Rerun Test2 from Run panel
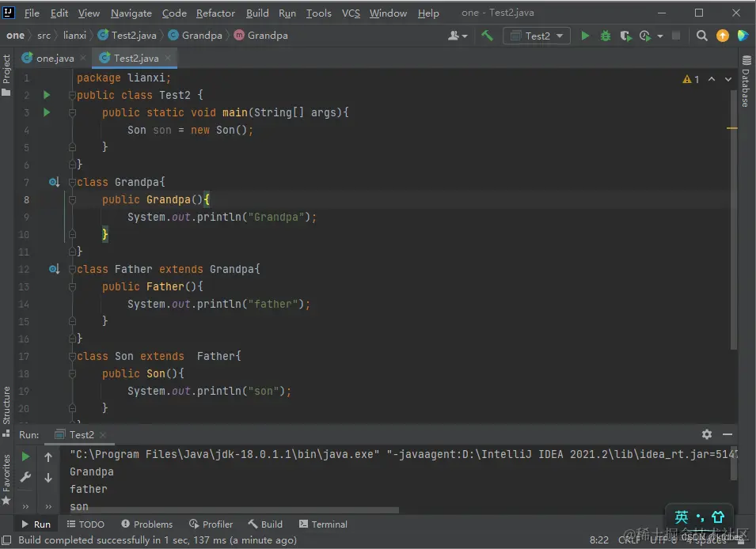The image size is (756, 549). click(25, 456)
